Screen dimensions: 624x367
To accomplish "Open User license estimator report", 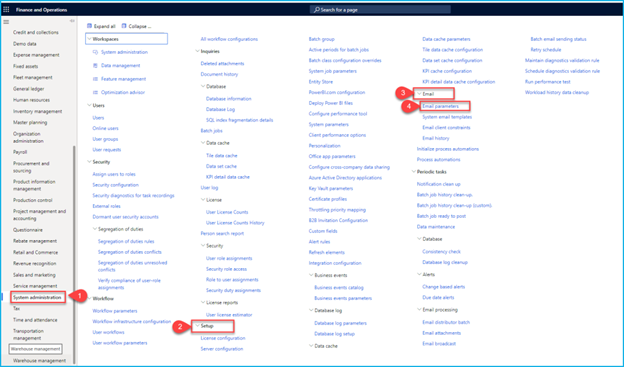I will (229, 314).
